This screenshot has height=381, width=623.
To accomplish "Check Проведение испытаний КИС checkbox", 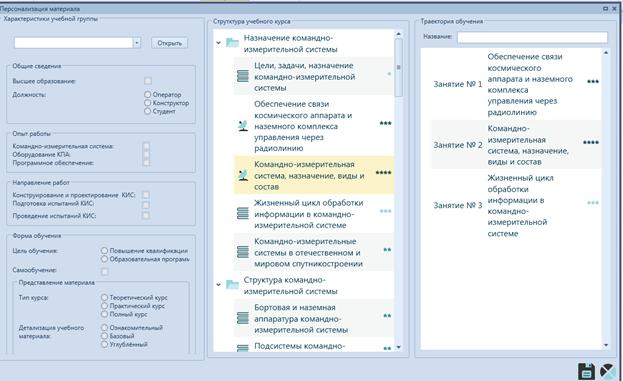I will pyautogui.click(x=146, y=215).
